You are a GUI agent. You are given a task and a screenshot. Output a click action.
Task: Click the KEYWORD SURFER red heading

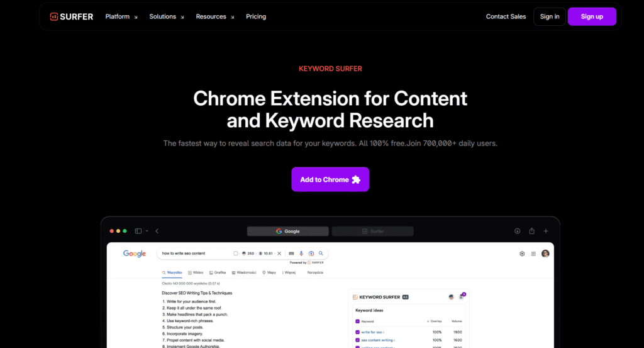click(330, 69)
